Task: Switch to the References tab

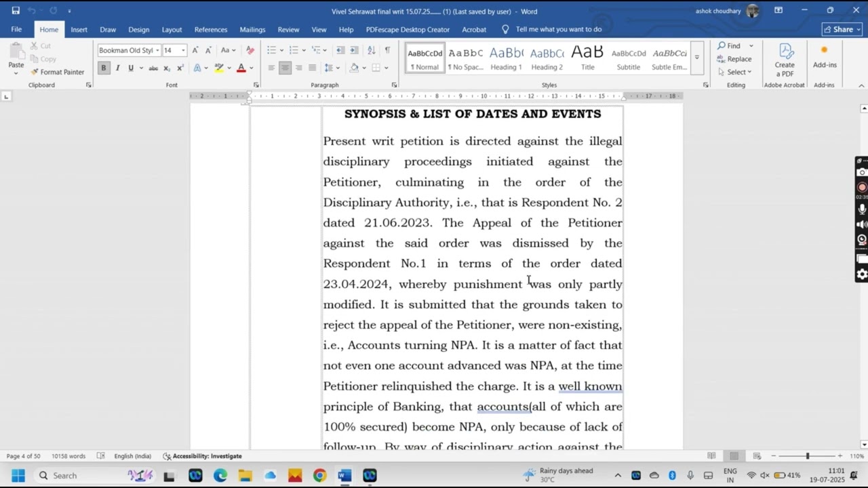Action: tap(211, 29)
